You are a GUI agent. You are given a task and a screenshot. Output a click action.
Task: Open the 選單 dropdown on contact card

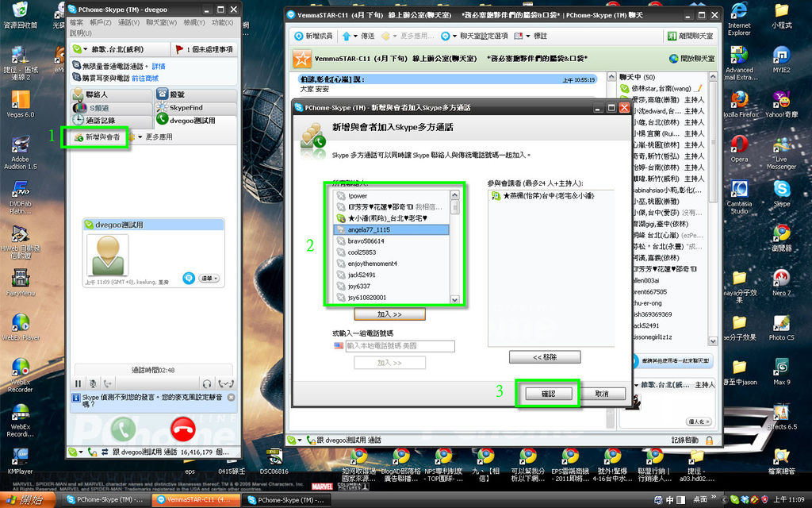point(209,279)
